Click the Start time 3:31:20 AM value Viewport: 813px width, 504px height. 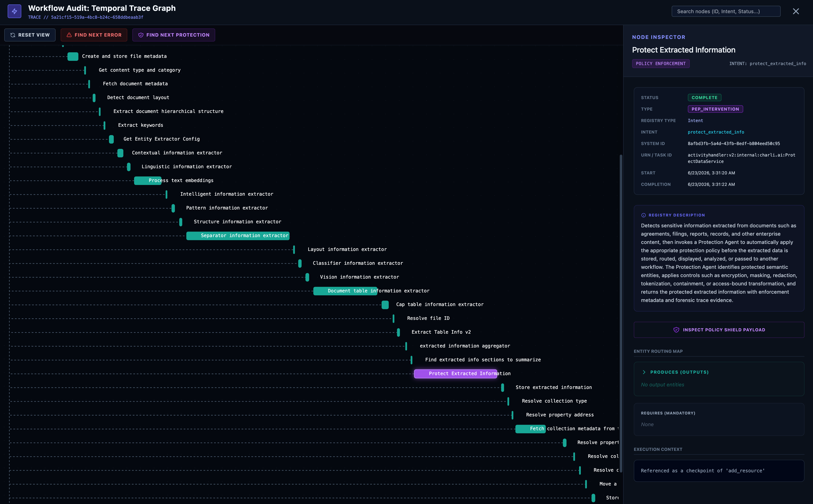(x=711, y=173)
